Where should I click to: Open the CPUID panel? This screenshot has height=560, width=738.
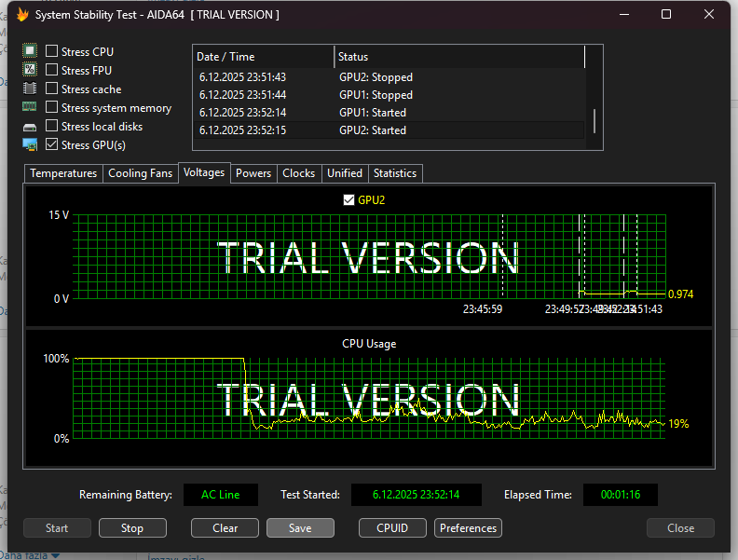[x=392, y=528]
